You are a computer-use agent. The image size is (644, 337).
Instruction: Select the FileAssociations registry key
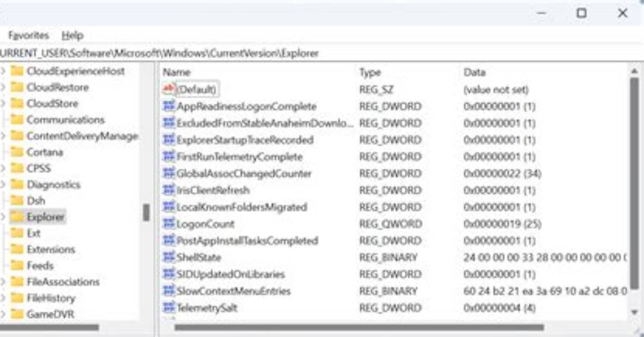[x=63, y=282]
